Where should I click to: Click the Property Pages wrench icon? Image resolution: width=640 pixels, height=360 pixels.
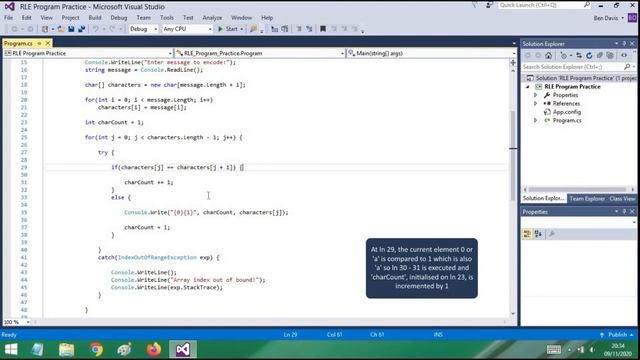pyautogui.click(x=551, y=234)
